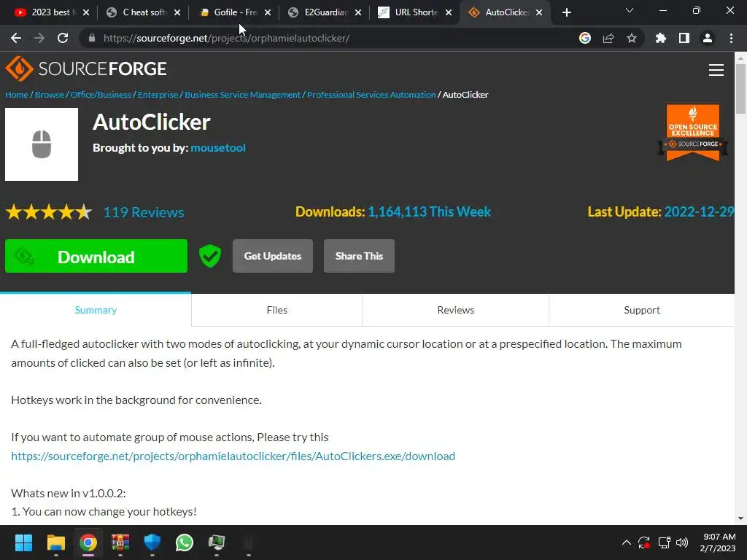
Task: Open the clock showing 9:07 AM
Action: point(719,542)
